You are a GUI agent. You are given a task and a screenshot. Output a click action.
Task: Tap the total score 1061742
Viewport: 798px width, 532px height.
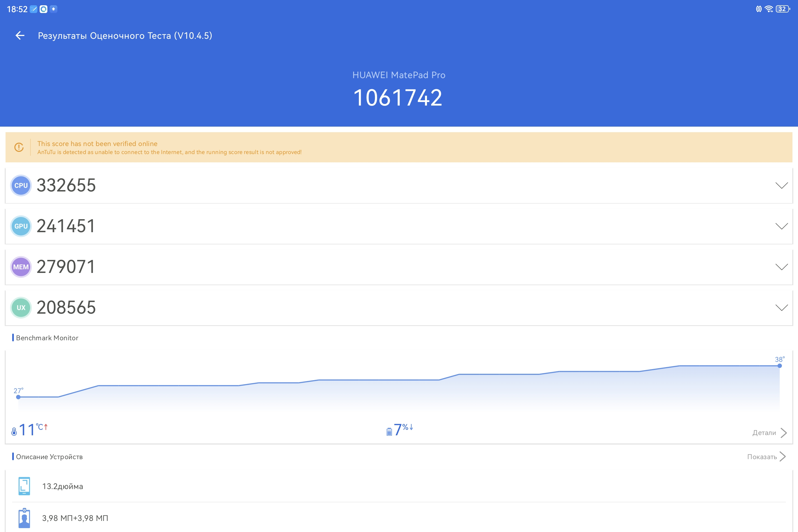point(398,98)
